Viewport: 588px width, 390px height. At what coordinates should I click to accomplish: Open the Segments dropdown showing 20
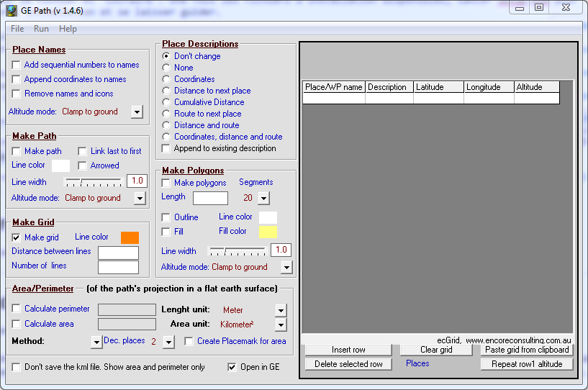264,198
